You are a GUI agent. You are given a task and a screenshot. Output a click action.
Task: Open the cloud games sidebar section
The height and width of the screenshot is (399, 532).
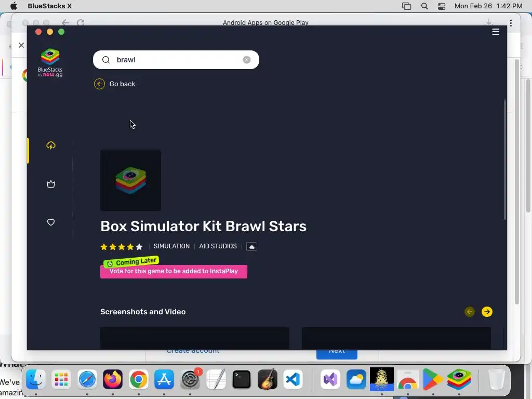pyautogui.click(x=51, y=145)
